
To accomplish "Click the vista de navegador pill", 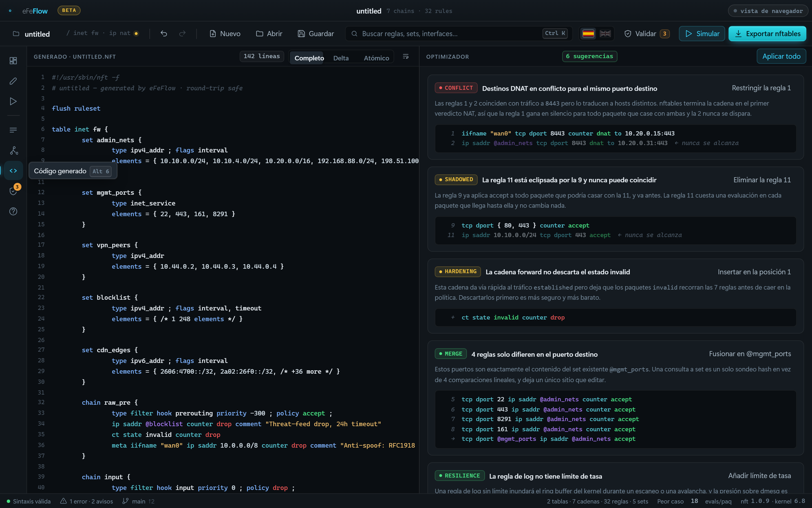I will coord(768,11).
